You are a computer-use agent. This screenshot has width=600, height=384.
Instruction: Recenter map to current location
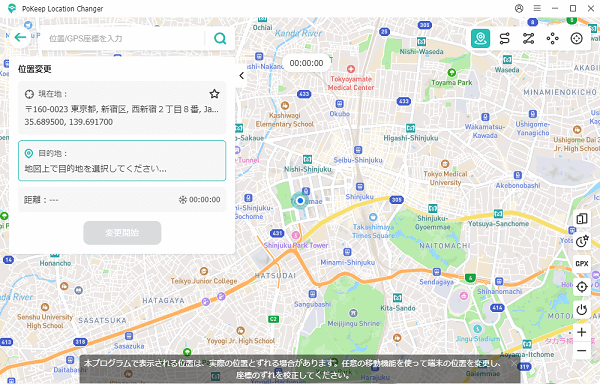[582, 286]
